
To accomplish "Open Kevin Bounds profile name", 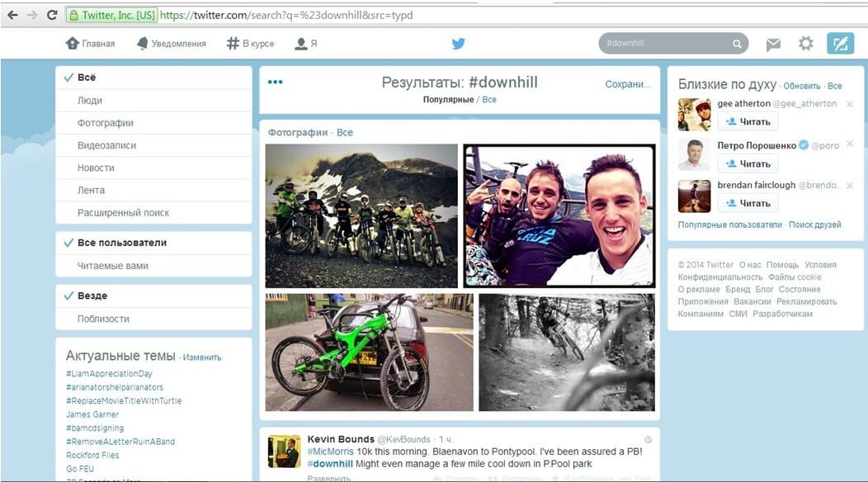I will (x=341, y=439).
